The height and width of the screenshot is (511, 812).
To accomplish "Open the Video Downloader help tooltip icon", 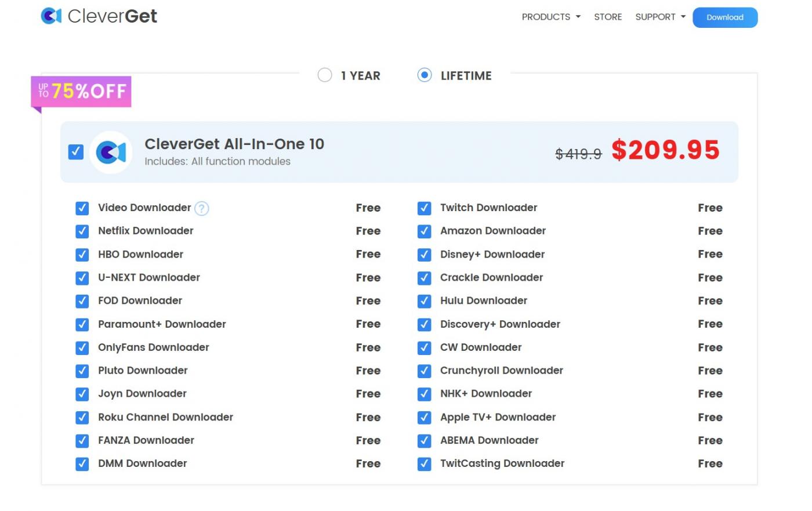I will [x=201, y=208].
